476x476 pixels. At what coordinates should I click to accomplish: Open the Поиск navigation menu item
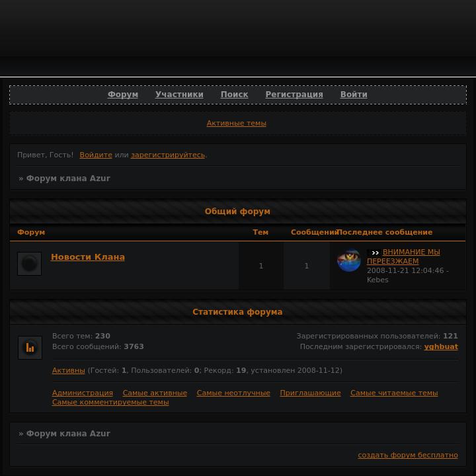(234, 95)
